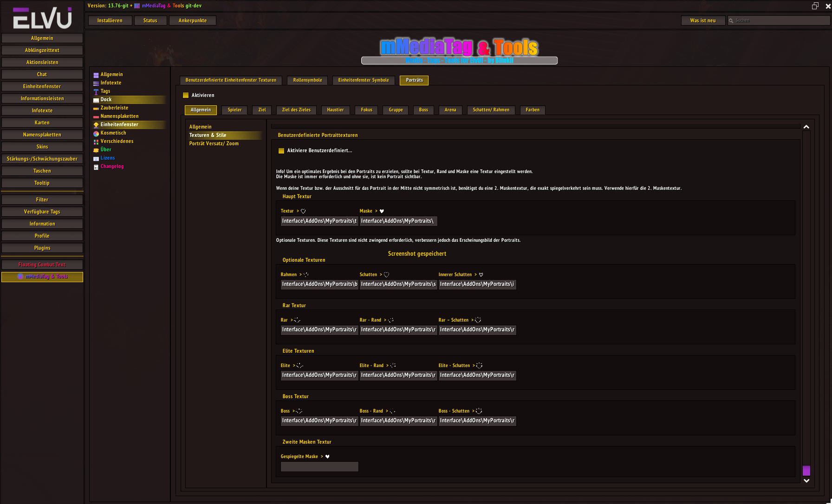
Task: Open Profile section
Action: click(x=42, y=236)
